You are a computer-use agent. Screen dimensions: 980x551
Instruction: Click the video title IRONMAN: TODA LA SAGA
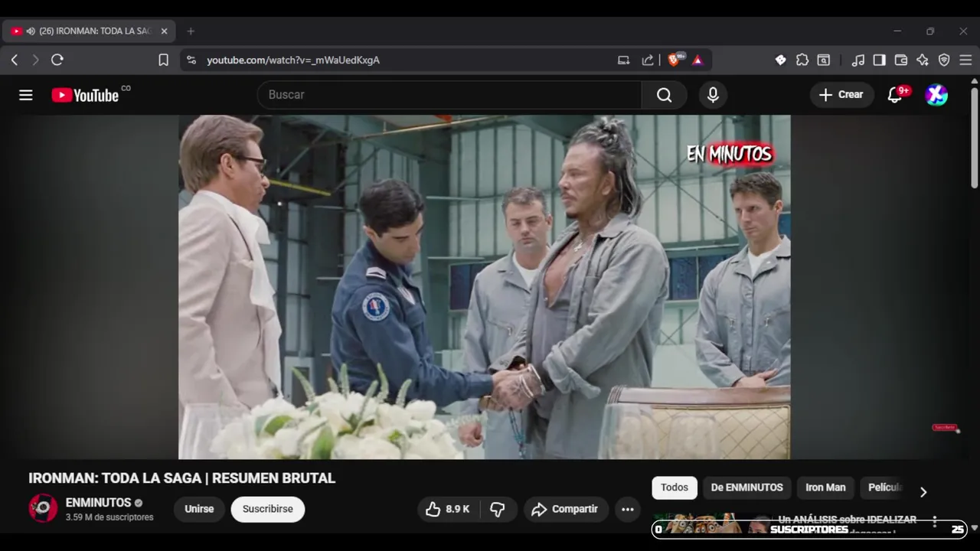182,478
